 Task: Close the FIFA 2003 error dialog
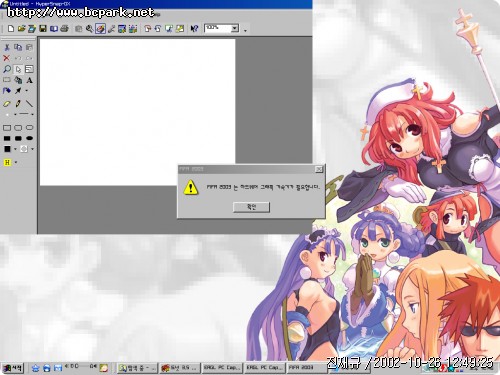coord(319,169)
